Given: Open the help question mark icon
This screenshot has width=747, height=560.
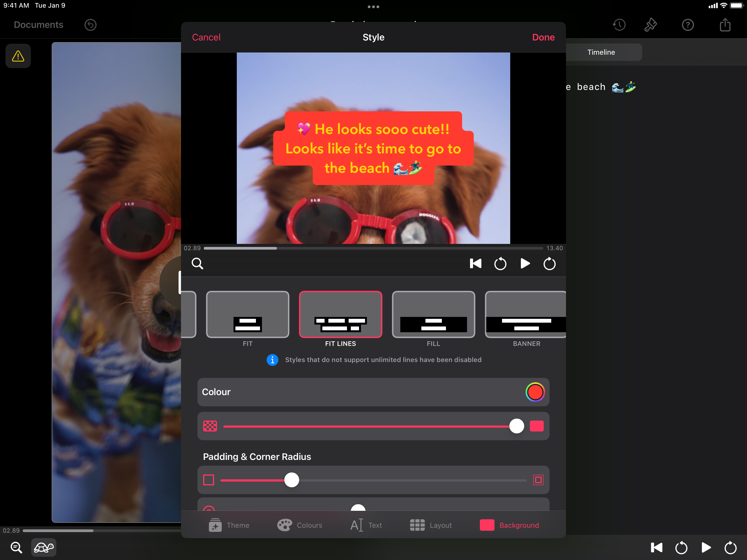Looking at the screenshot, I should click(x=688, y=25).
